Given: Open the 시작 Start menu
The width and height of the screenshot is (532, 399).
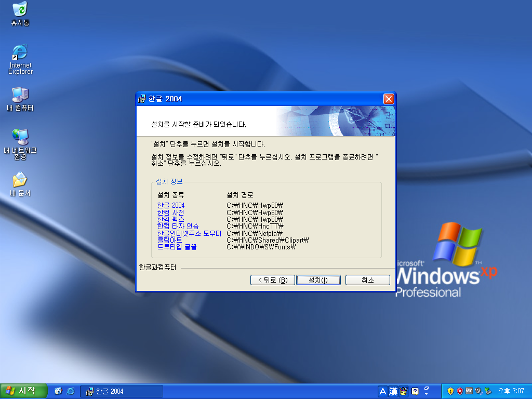Looking at the screenshot, I should click(x=23, y=391).
